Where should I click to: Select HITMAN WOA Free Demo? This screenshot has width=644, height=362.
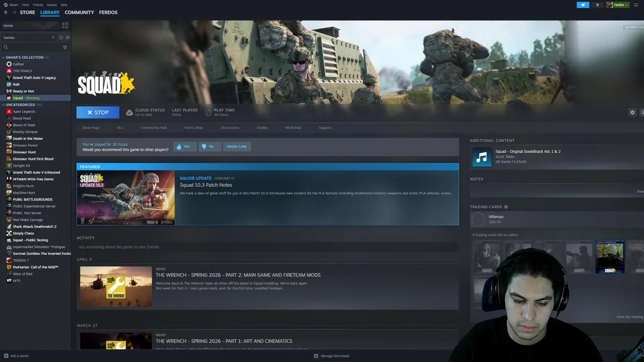click(x=35, y=179)
